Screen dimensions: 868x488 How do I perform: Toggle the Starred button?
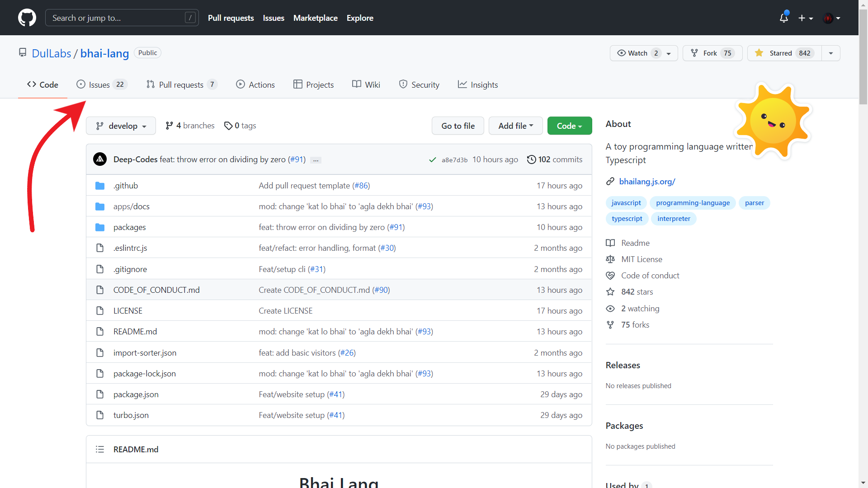(784, 53)
